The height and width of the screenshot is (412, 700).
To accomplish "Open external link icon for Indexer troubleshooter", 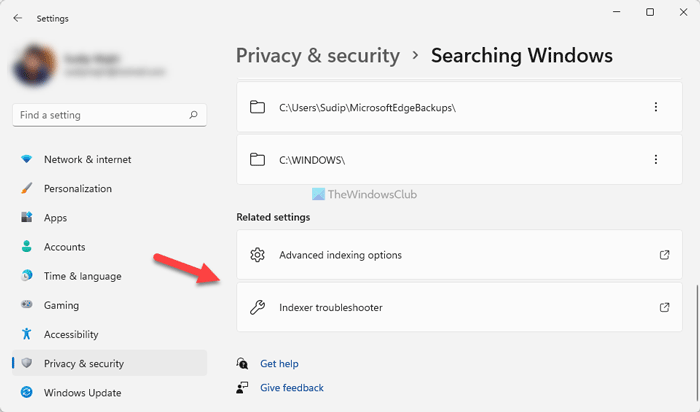I will coord(665,307).
